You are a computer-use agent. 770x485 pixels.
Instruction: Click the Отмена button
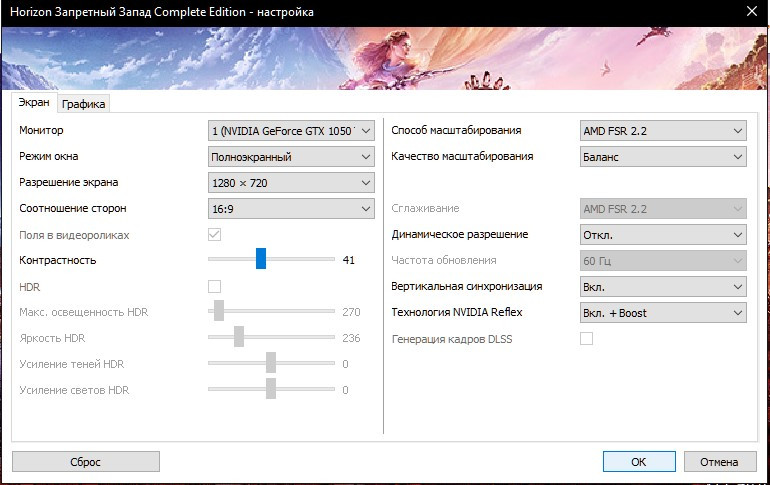(x=719, y=462)
